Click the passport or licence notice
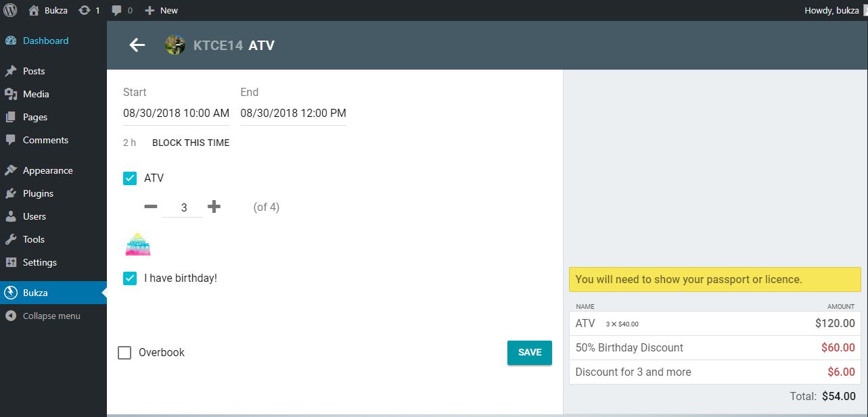Viewport: 868px width, 417px height. coord(715,279)
